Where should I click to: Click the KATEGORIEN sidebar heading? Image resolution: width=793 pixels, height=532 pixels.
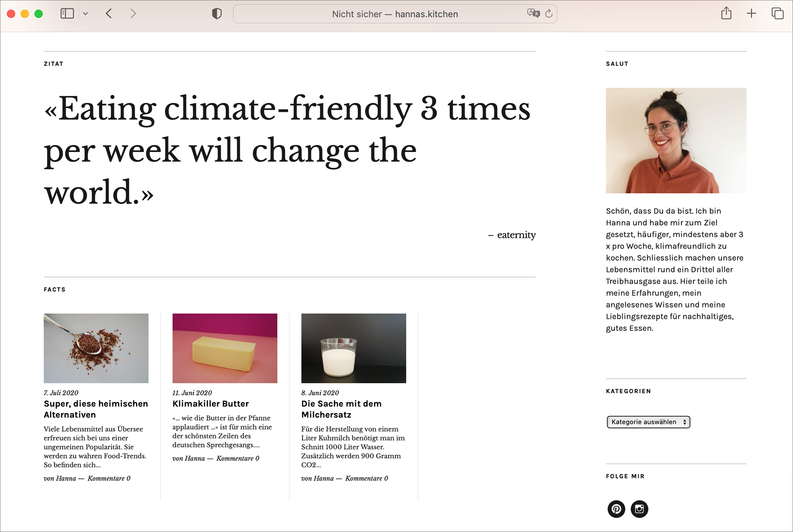[x=628, y=391]
